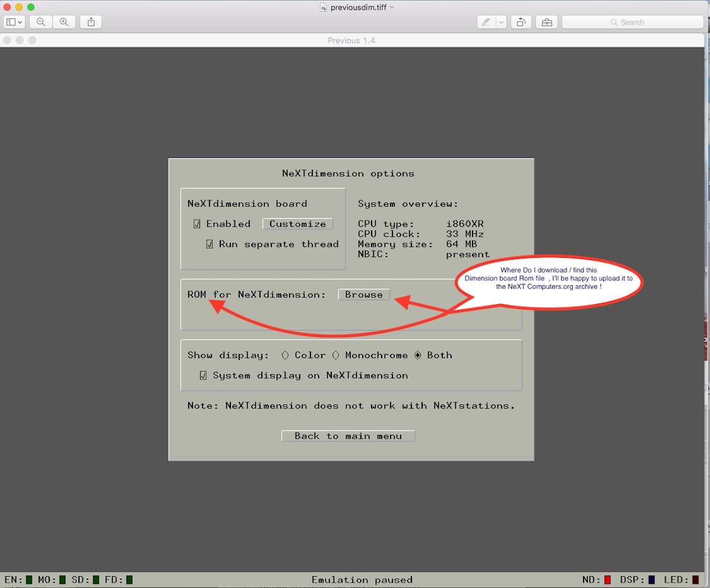
Task: Open the sidebar view mode dropdown
Action: [14, 22]
